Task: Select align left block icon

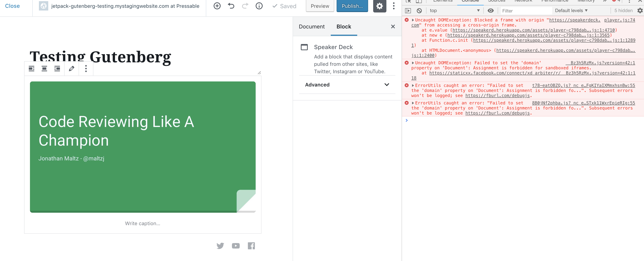Action: point(32,69)
